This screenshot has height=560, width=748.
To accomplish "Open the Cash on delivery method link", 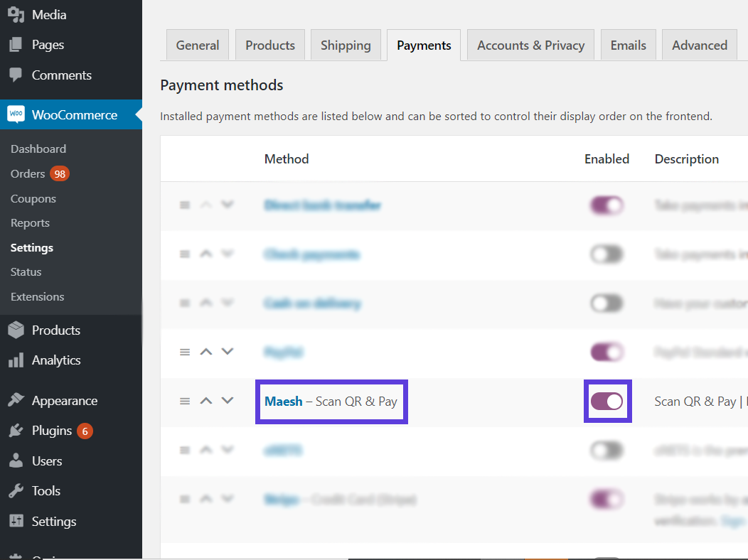I will point(312,303).
